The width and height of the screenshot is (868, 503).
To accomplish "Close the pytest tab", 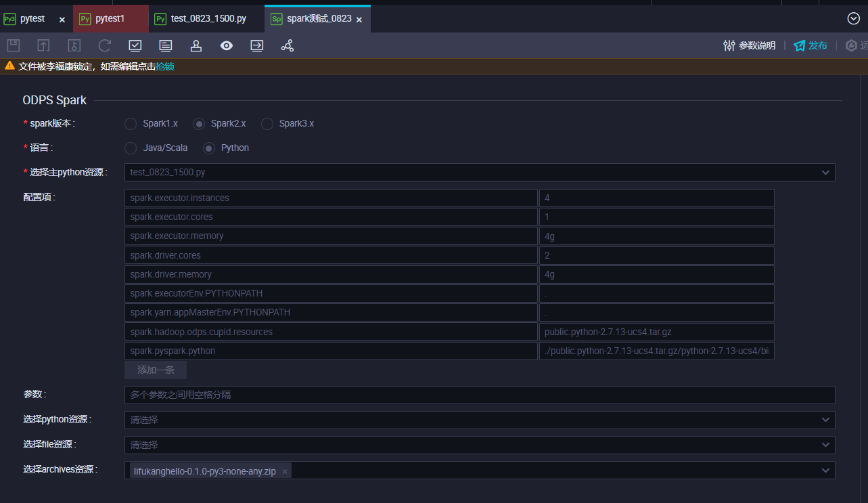I will click(62, 20).
